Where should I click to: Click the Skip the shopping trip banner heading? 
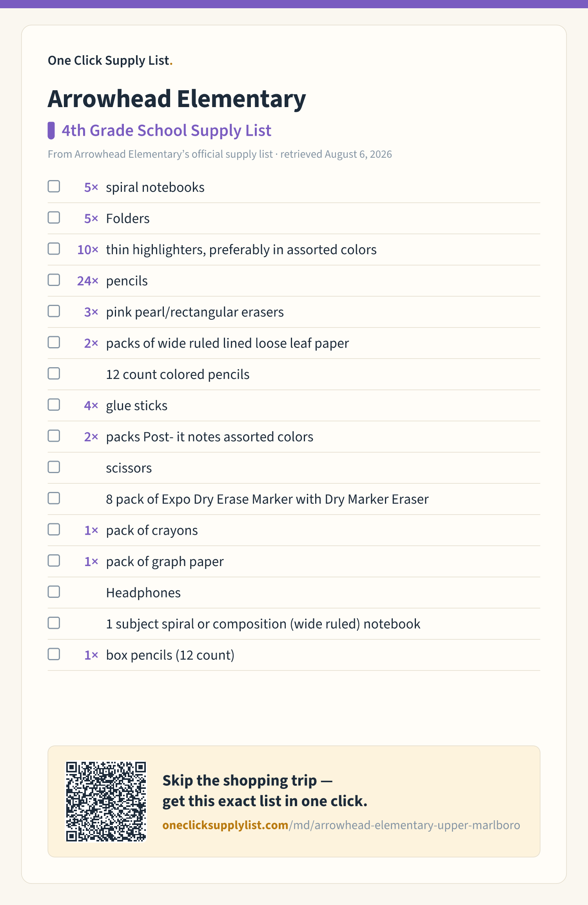click(x=265, y=791)
